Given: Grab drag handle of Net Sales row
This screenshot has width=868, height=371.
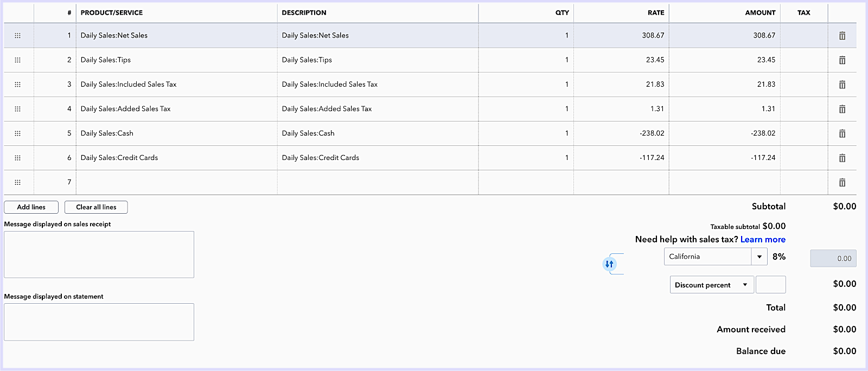Looking at the screenshot, I should click(17, 36).
